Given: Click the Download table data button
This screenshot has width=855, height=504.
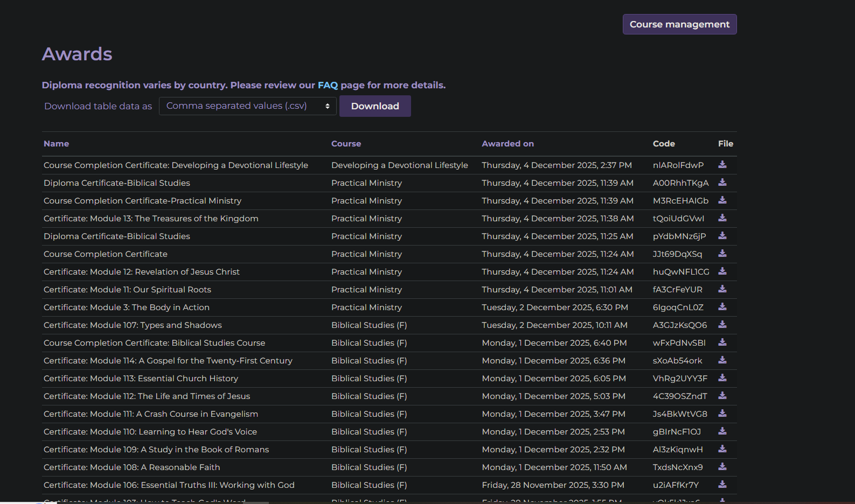Looking at the screenshot, I should point(375,106).
